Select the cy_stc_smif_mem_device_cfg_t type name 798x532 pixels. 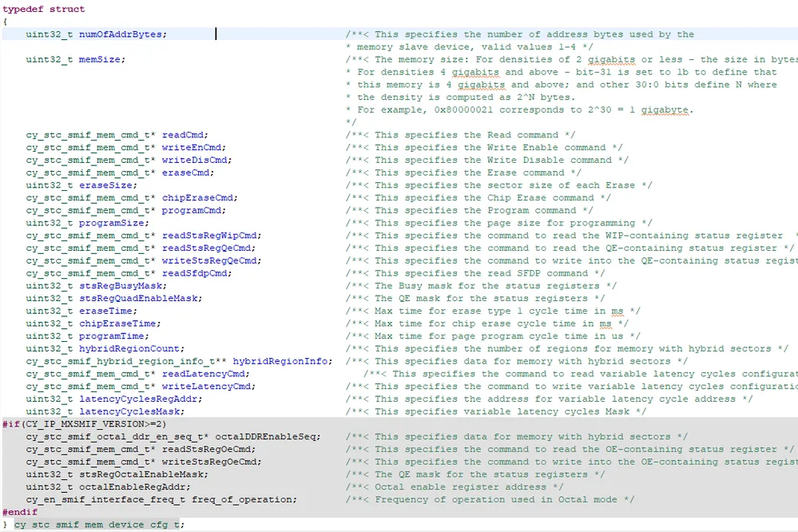(x=96, y=524)
